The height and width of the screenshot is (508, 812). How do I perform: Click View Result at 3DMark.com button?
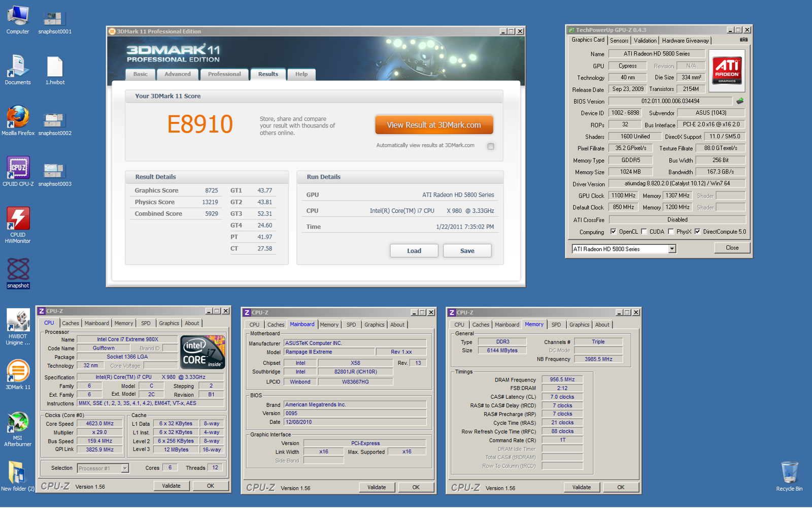click(434, 125)
